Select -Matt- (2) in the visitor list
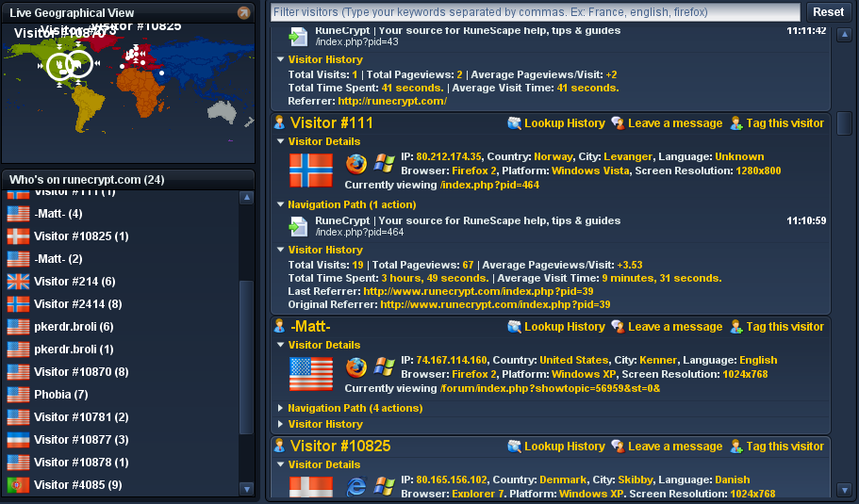 tap(123, 259)
